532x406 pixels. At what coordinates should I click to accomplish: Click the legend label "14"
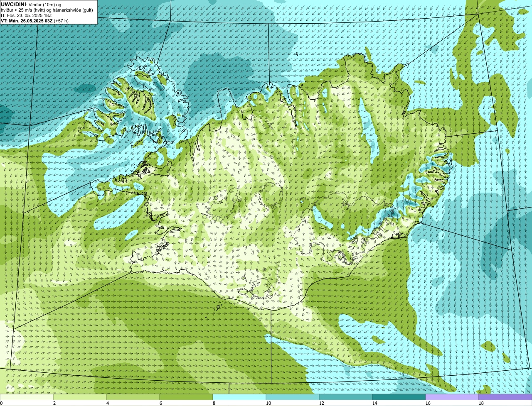[375, 403]
